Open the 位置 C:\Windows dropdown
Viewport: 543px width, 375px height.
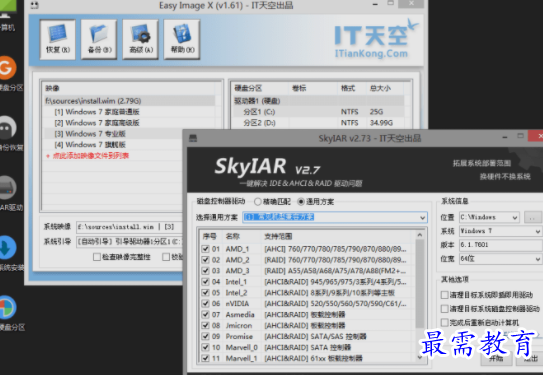[489, 217]
